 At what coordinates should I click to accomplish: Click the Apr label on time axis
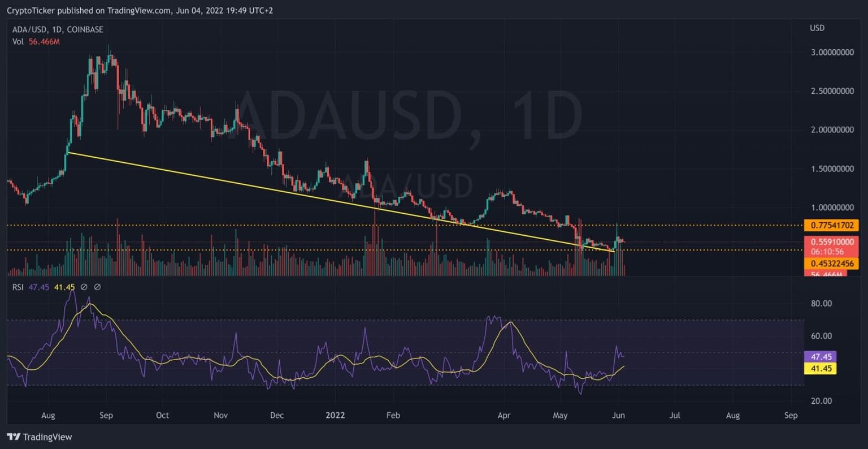point(504,415)
